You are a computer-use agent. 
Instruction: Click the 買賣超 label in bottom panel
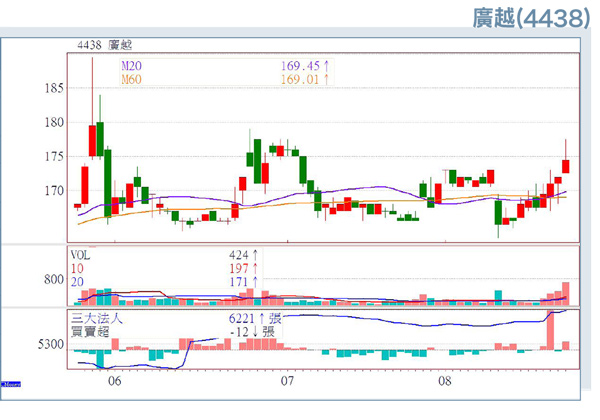click(86, 330)
